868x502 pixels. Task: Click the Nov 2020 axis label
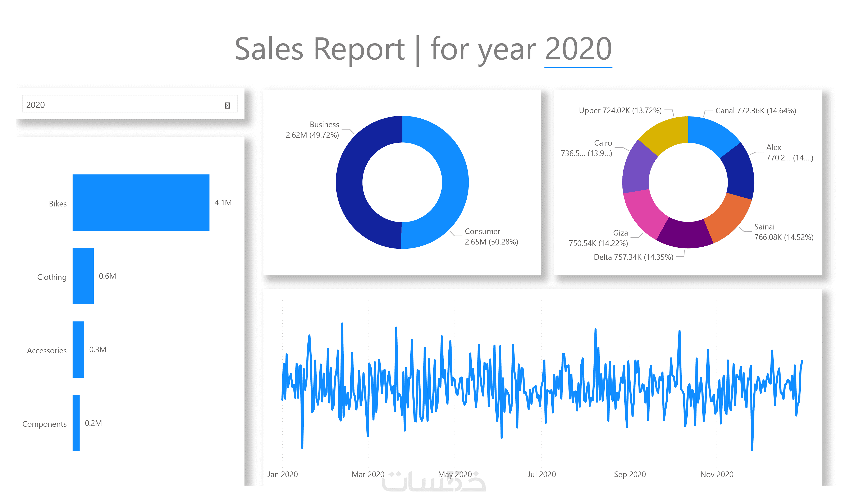tap(717, 474)
